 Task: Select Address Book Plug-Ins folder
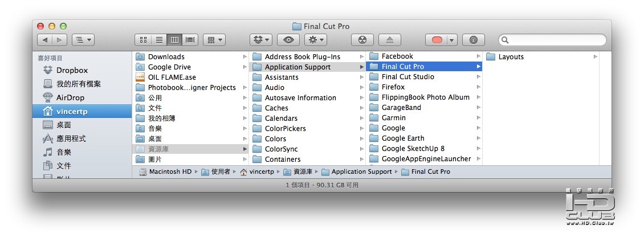(307, 56)
